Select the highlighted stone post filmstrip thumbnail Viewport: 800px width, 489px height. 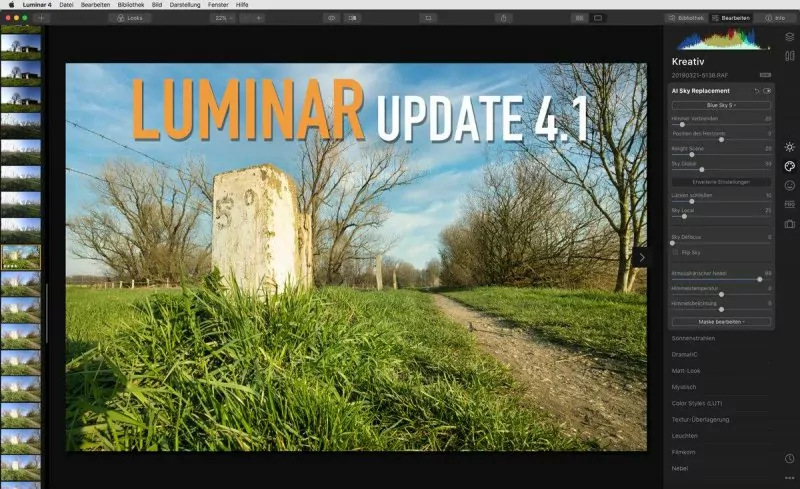[x=21, y=257]
